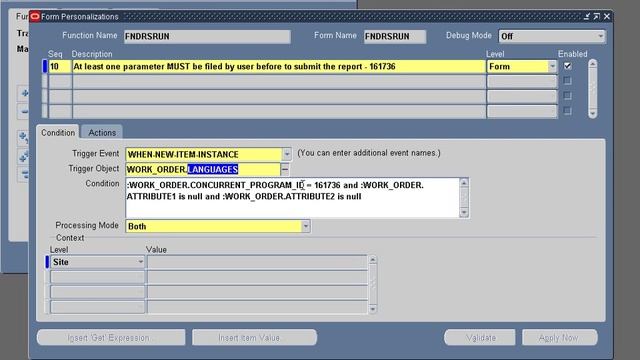The height and width of the screenshot is (360, 640).
Task: Click the Function Name field FNDRSRUN
Action: (x=207, y=36)
